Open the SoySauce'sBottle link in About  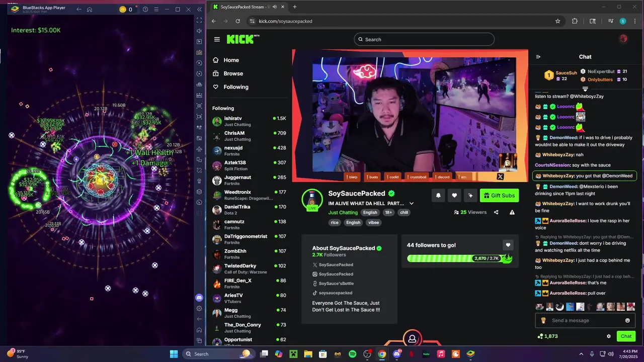(336, 284)
